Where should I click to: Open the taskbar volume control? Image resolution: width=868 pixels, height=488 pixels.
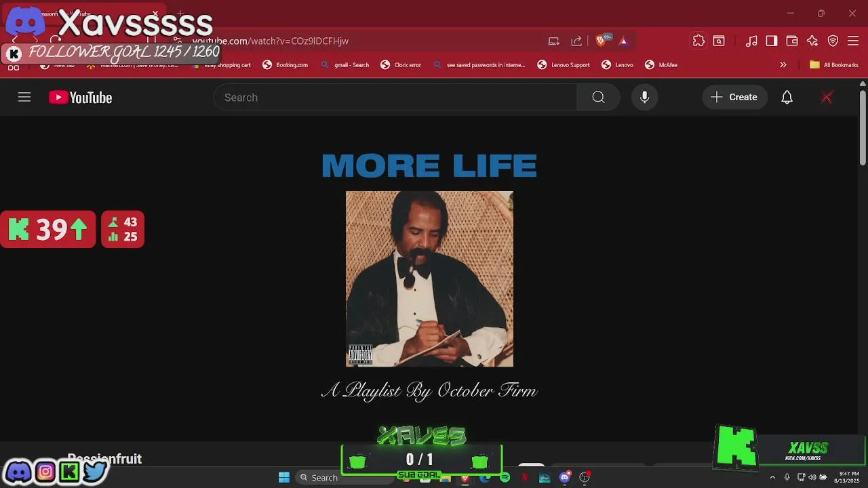(812, 478)
